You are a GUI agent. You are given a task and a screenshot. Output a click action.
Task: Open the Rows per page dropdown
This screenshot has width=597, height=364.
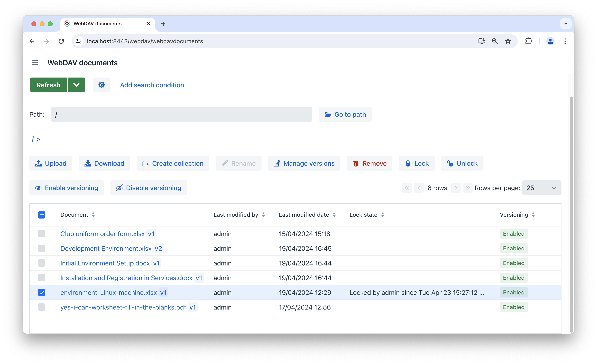tap(542, 188)
